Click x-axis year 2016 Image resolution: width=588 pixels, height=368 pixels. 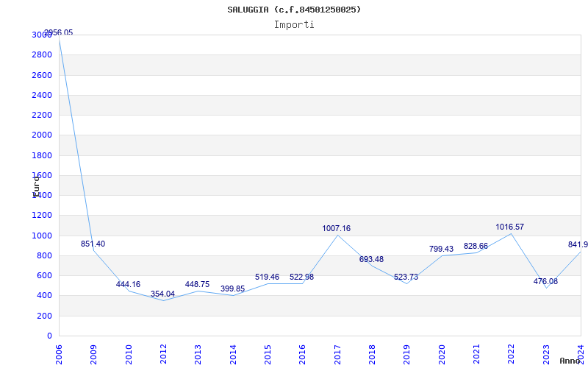(303, 355)
